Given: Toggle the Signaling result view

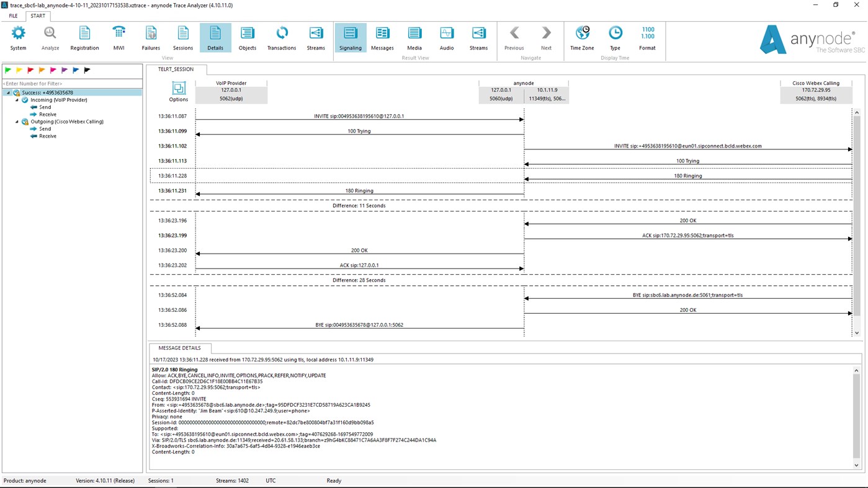Looking at the screenshot, I should click(x=351, y=37).
